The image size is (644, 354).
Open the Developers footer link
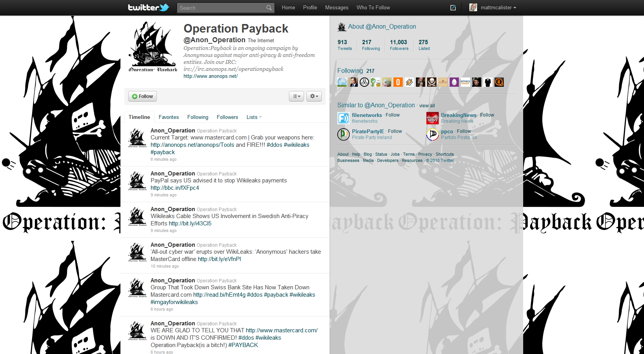click(x=388, y=160)
